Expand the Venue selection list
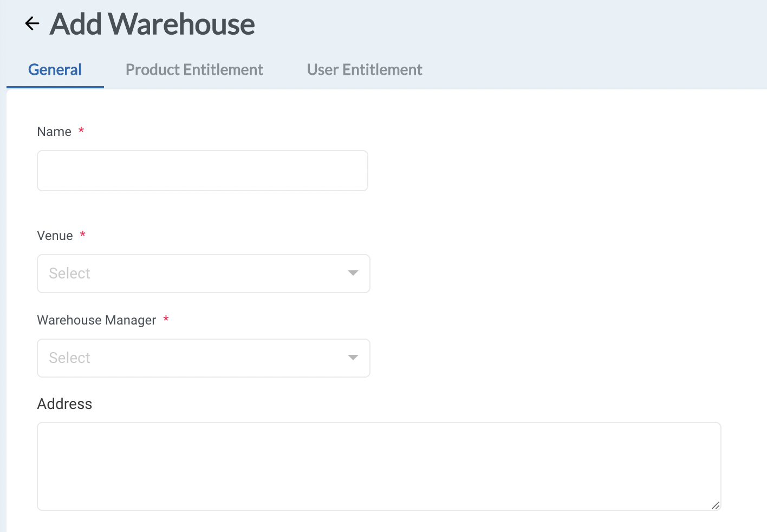The width and height of the screenshot is (767, 532). coord(203,273)
